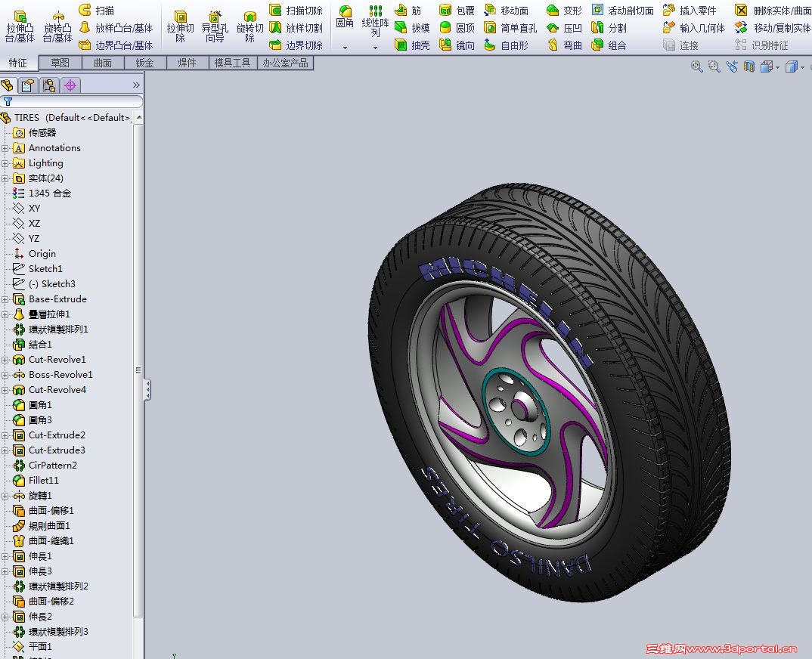Open the 异型孔向导 hole wizard
Screen dimensions: 812x659
click(x=215, y=26)
